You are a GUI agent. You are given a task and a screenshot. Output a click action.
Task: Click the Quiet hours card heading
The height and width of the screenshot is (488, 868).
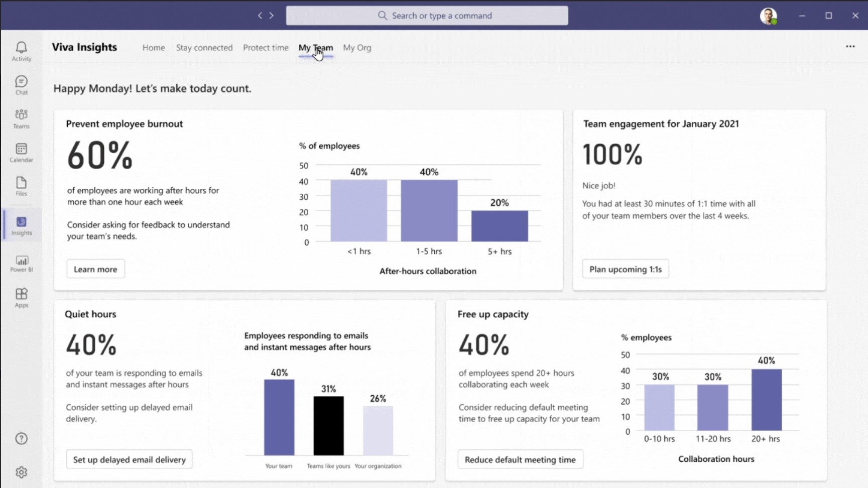[90, 314]
